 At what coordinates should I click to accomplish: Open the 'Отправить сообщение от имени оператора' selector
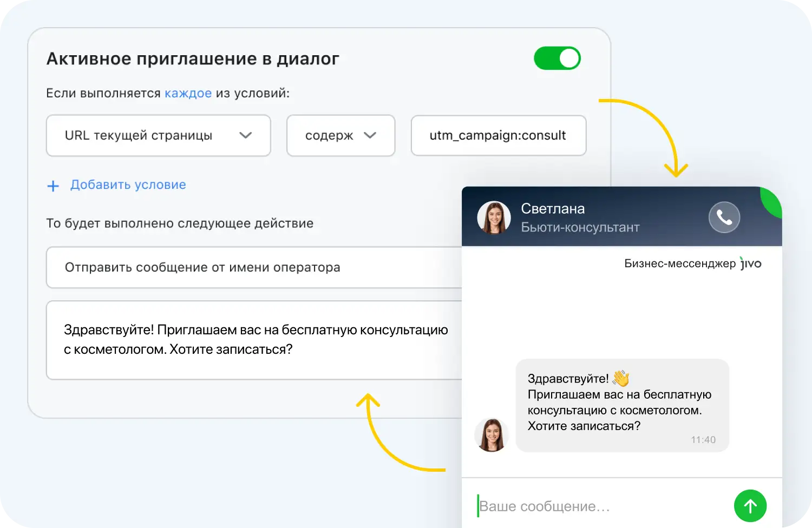click(x=254, y=267)
